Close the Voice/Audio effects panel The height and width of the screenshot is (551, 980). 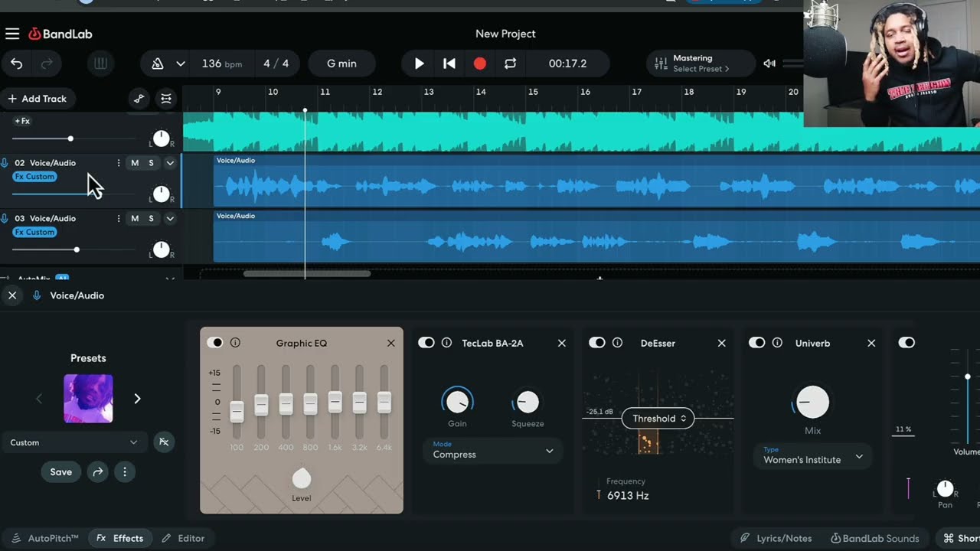(x=12, y=295)
